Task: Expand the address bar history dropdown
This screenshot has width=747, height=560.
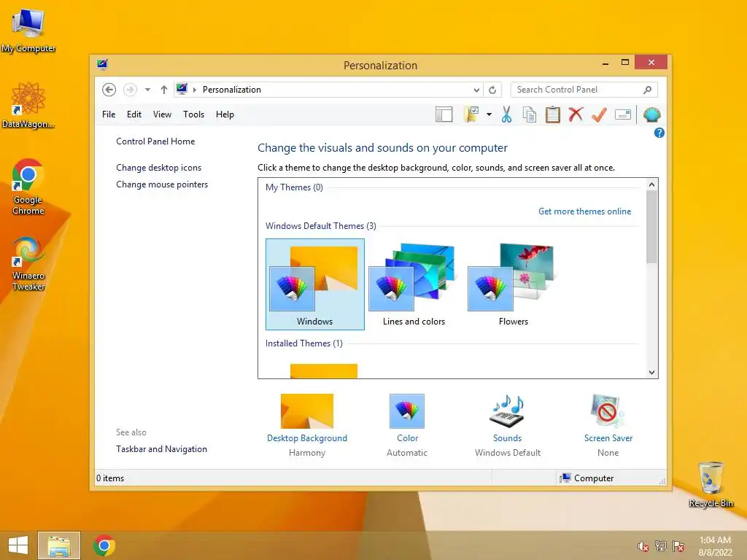Action: tap(476, 90)
